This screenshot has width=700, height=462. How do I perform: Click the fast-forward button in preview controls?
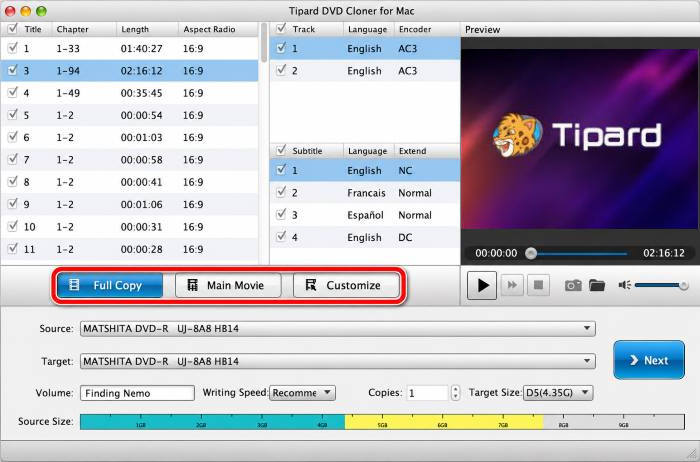(512, 285)
